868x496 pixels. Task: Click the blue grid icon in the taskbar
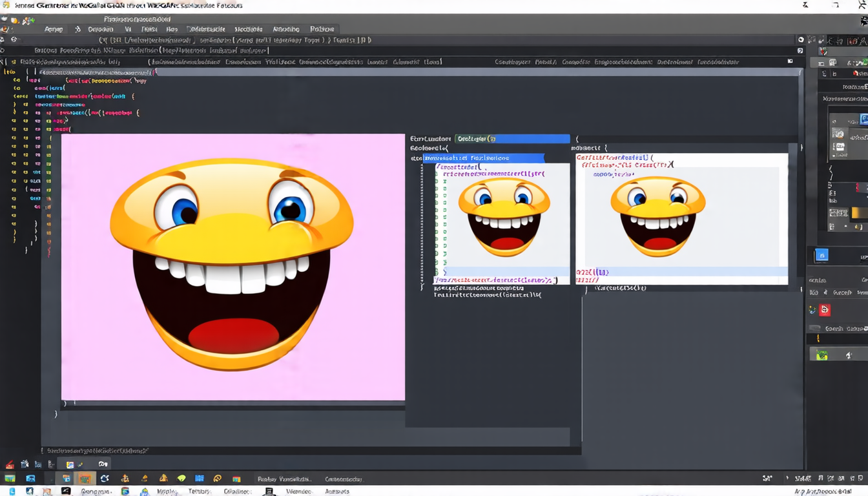tap(200, 479)
